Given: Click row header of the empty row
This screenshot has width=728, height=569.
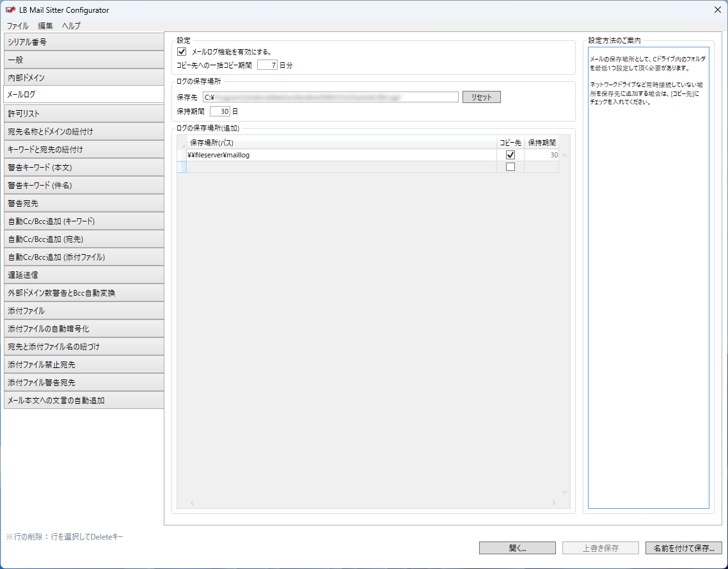Looking at the screenshot, I should tap(182, 167).
